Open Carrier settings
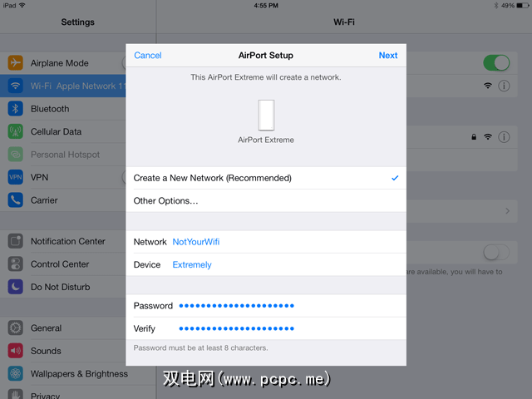 pyautogui.click(x=63, y=200)
